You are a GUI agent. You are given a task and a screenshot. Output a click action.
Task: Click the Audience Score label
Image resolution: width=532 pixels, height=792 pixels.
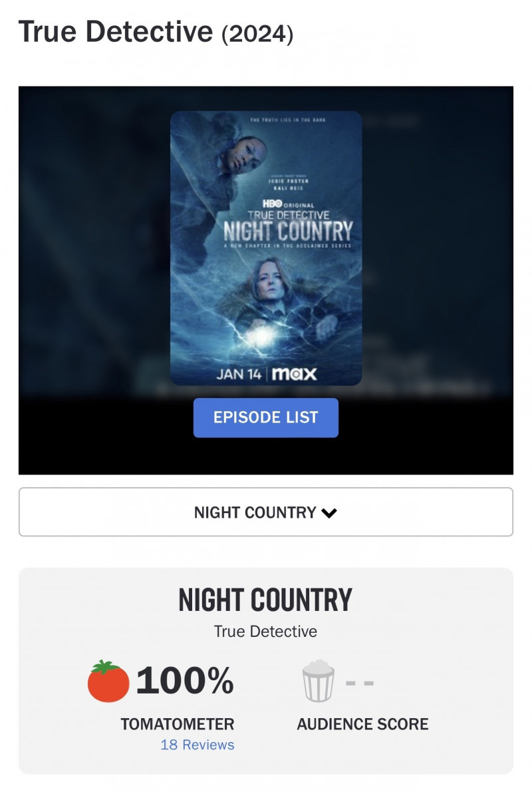click(362, 724)
